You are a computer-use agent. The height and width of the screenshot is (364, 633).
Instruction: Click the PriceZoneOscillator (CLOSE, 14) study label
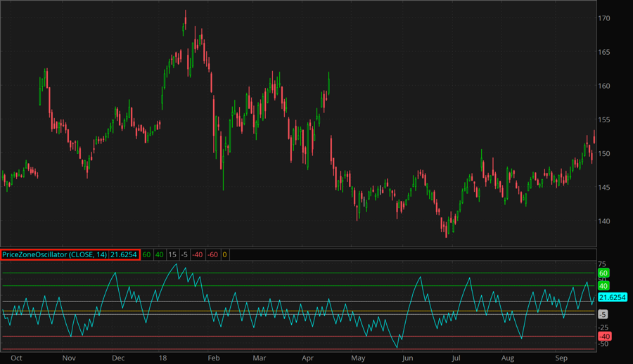click(55, 254)
